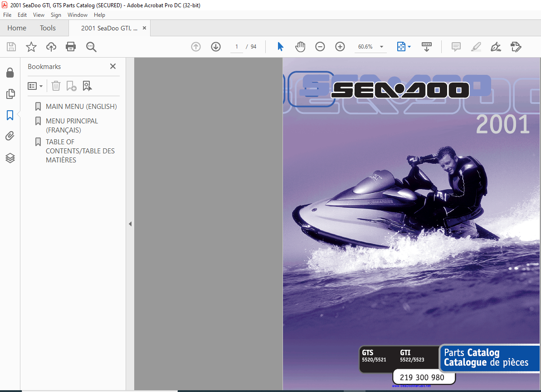Image resolution: width=541 pixels, height=392 pixels.
Task: Click the 2001 year text on cover
Action: click(503, 125)
